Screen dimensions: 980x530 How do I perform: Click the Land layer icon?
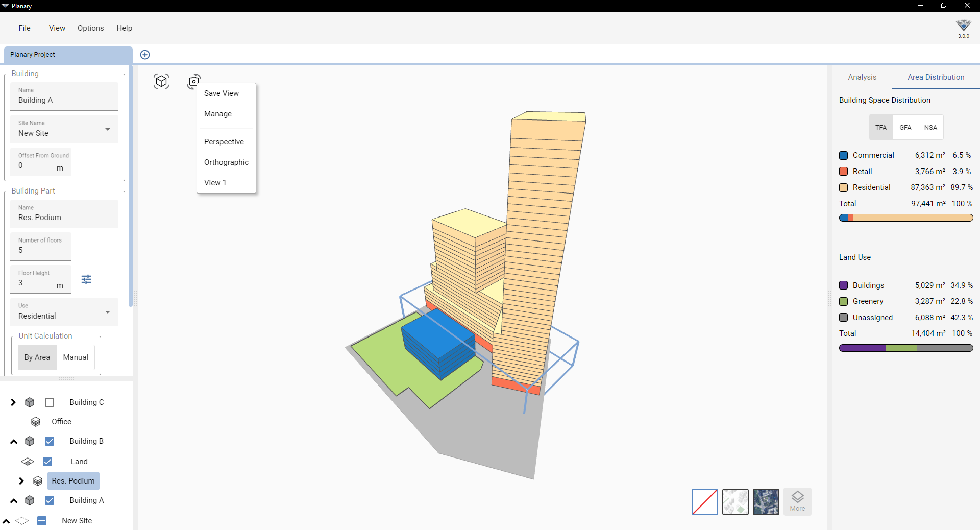pos(28,462)
